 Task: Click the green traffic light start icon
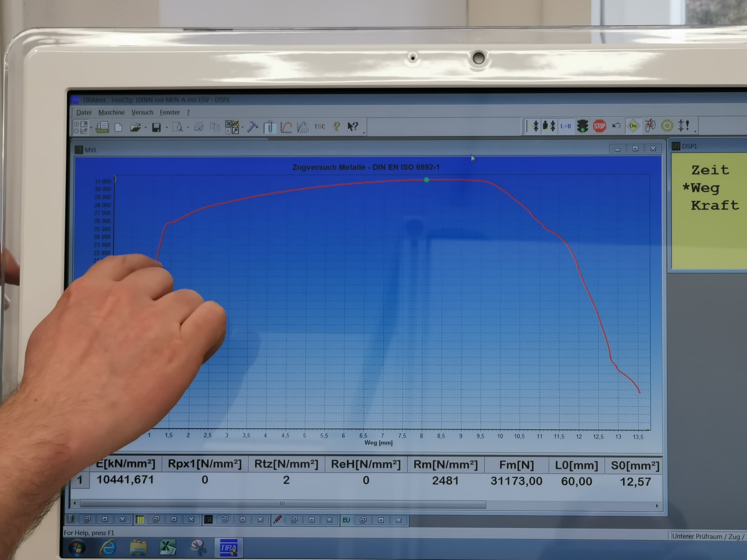point(582,126)
